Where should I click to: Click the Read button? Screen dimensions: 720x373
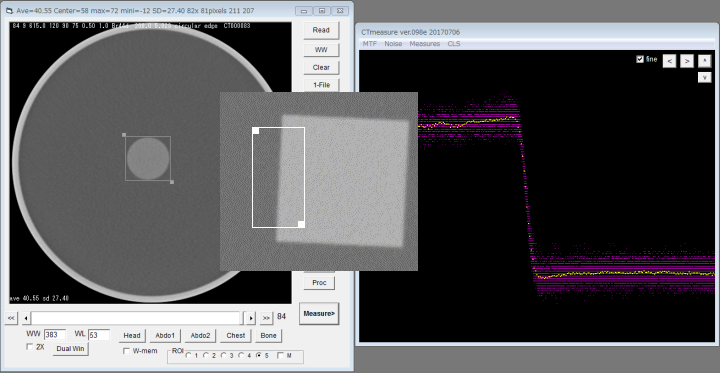[x=321, y=30]
